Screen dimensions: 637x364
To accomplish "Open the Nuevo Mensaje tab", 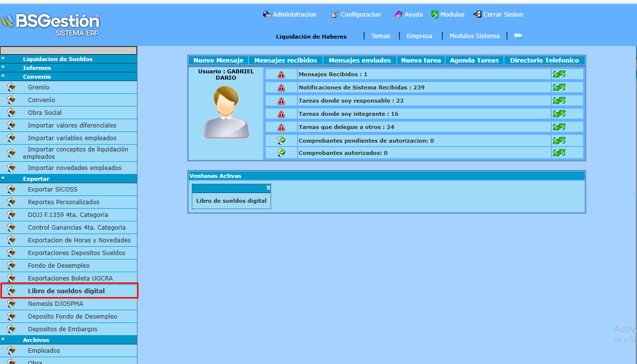I will [x=218, y=61].
